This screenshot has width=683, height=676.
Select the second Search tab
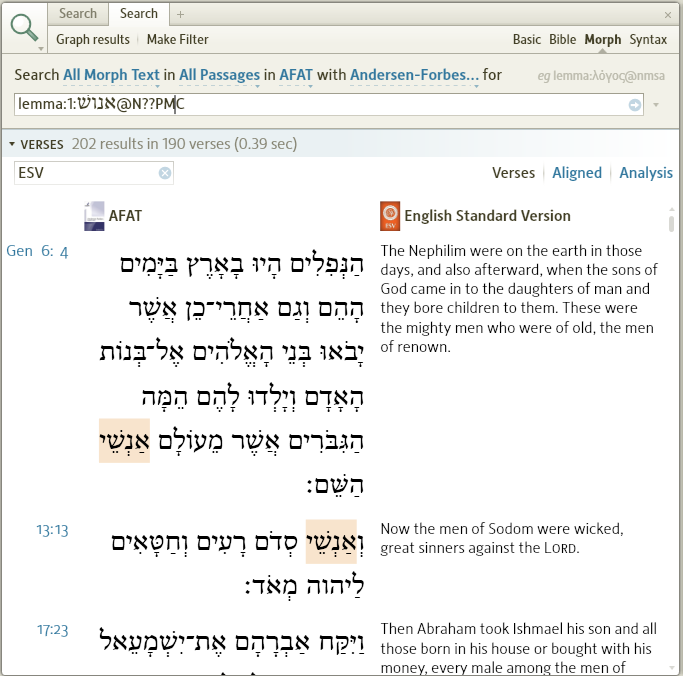(x=139, y=14)
